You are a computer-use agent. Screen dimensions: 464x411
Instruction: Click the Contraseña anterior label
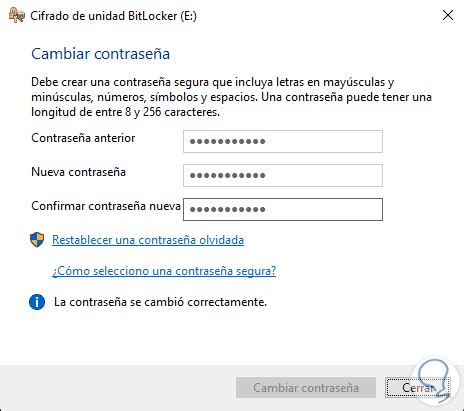click(83, 138)
